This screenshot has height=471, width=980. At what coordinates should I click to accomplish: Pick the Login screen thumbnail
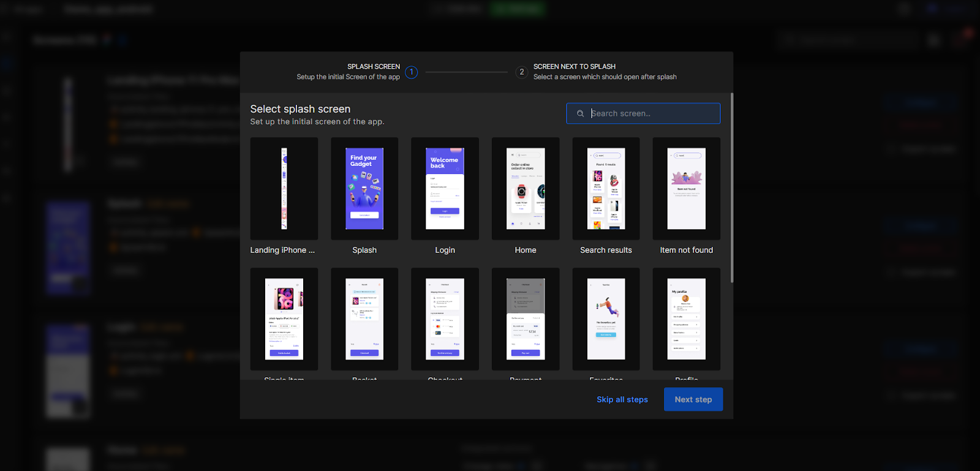click(445, 189)
